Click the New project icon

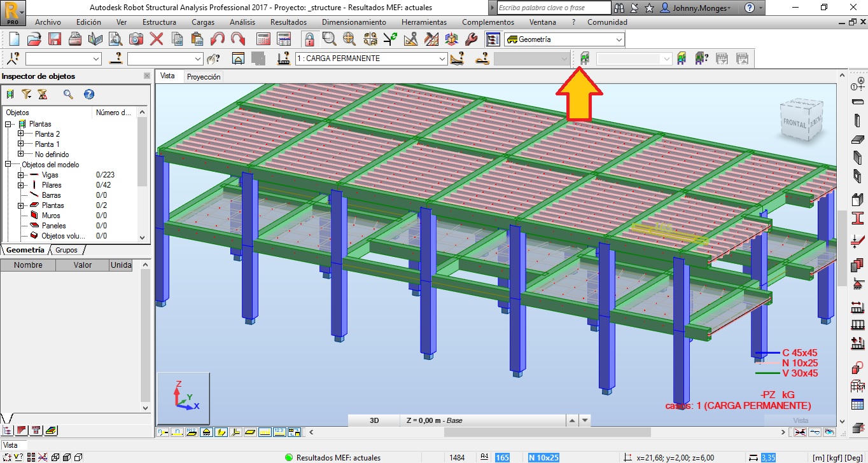14,39
